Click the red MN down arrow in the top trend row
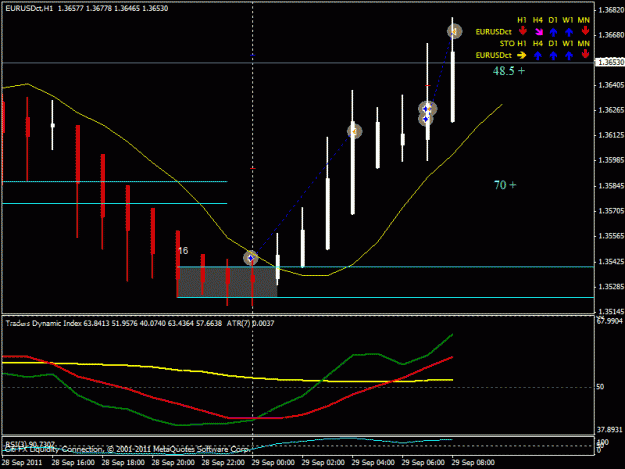The image size is (625, 469). pyautogui.click(x=585, y=31)
